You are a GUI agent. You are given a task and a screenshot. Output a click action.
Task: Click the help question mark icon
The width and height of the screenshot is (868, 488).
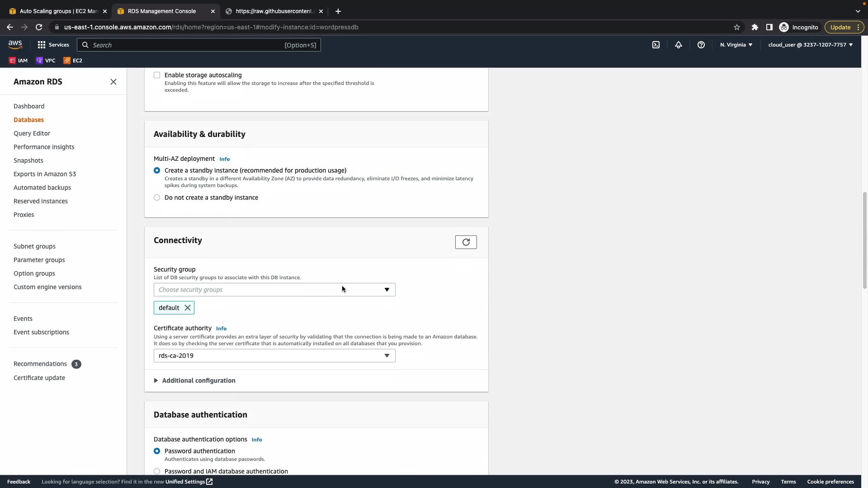pyautogui.click(x=701, y=45)
